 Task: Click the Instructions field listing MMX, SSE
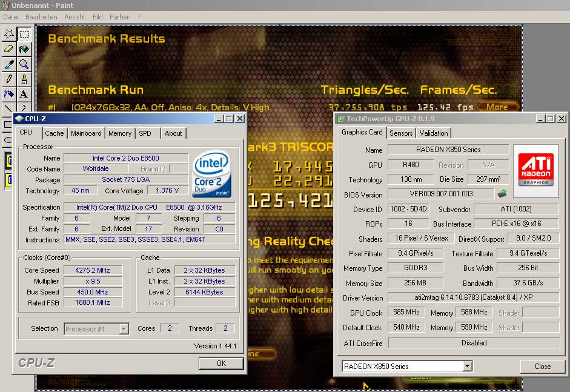(x=150, y=239)
